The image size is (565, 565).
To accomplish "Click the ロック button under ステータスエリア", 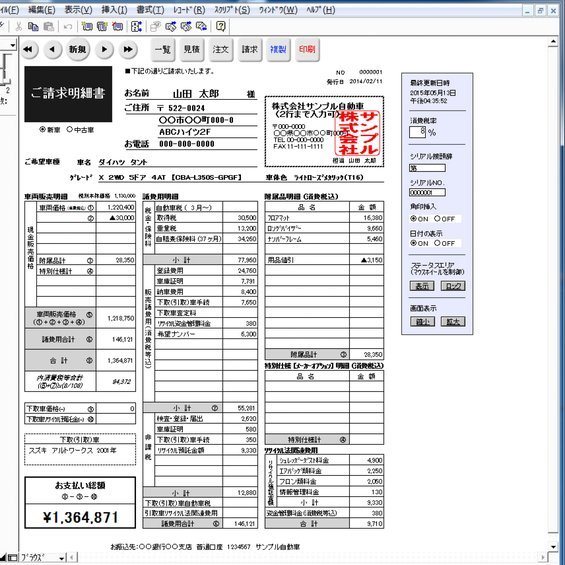I will click(453, 286).
